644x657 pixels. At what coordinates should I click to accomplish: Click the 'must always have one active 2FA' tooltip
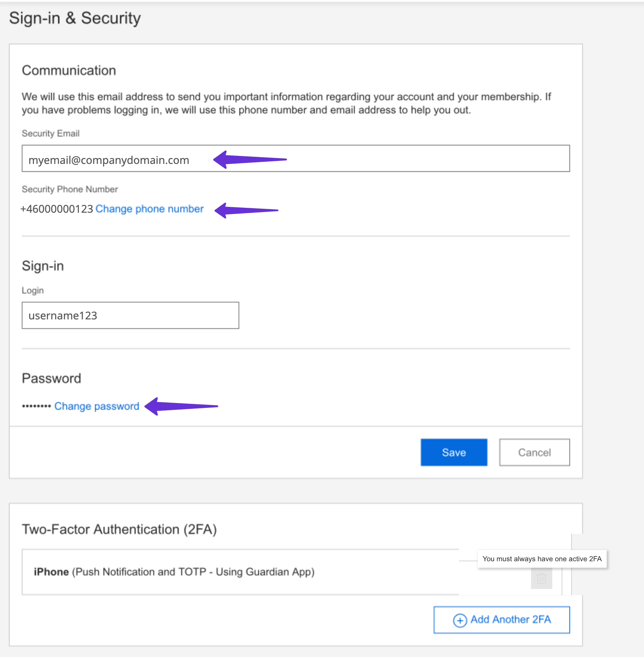541,559
